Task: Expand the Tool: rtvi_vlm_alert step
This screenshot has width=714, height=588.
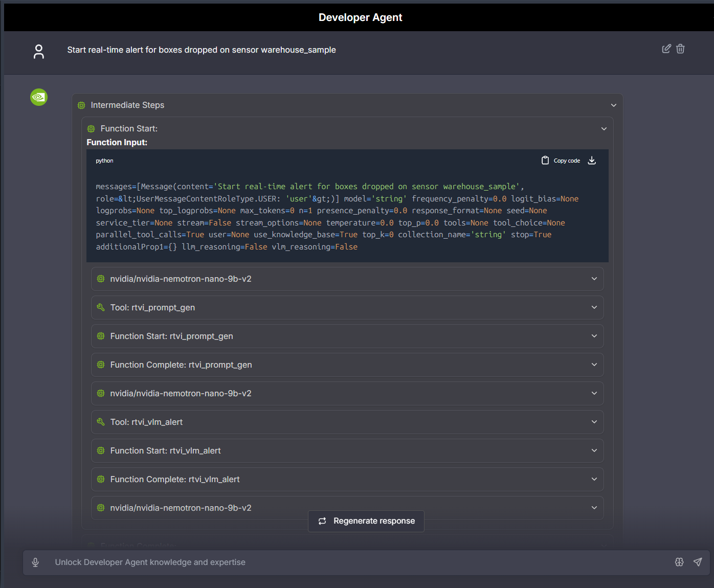Action: click(x=594, y=422)
